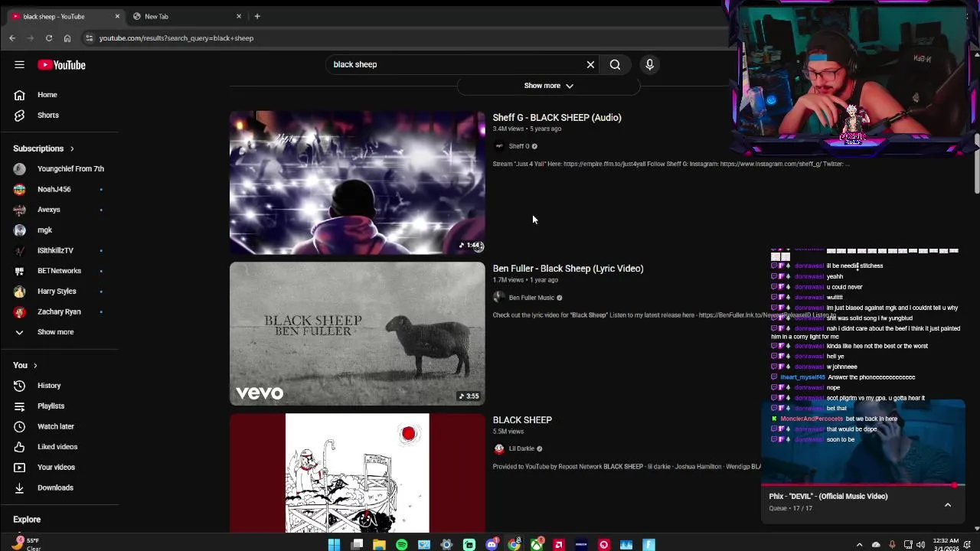Open Subscriptions section arrow
The height and width of the screenshot is (551, 980).
72,148
